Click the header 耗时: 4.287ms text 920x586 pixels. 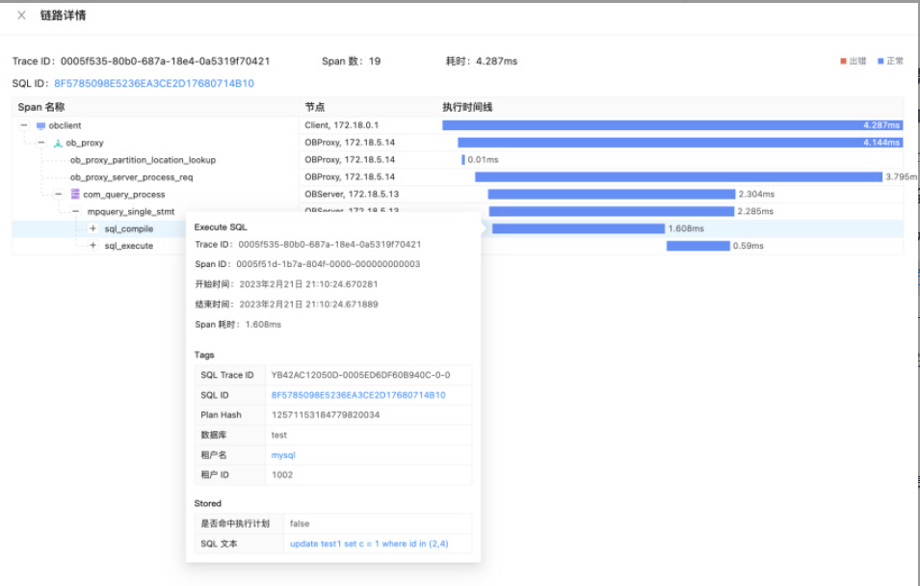(482, 61)
